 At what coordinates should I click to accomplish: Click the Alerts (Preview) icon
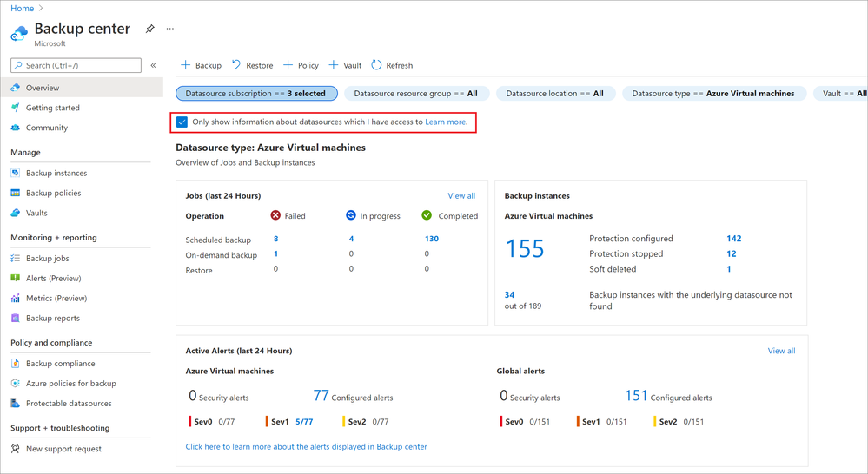click(x=16, y=278)
